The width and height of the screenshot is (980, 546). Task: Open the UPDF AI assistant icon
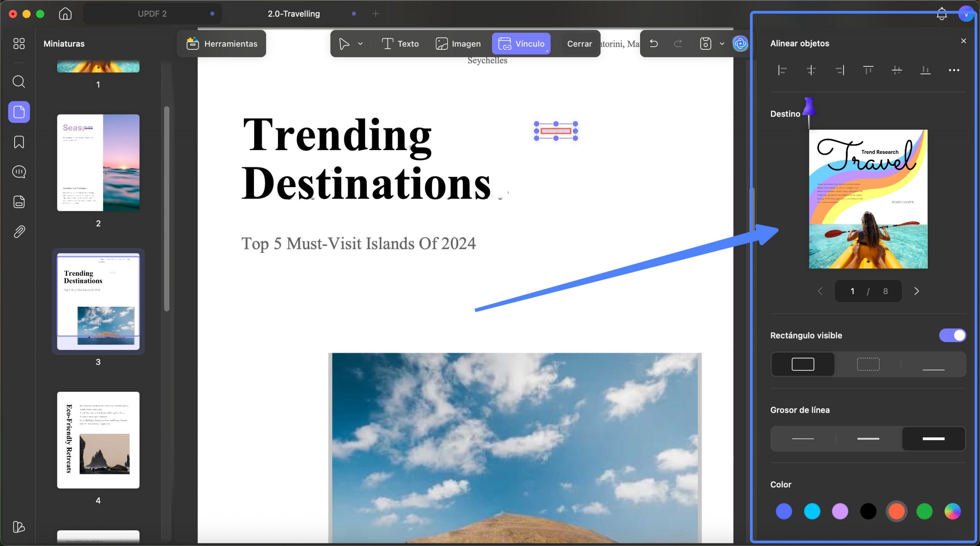pyautogui.click(x=740, y=44)
